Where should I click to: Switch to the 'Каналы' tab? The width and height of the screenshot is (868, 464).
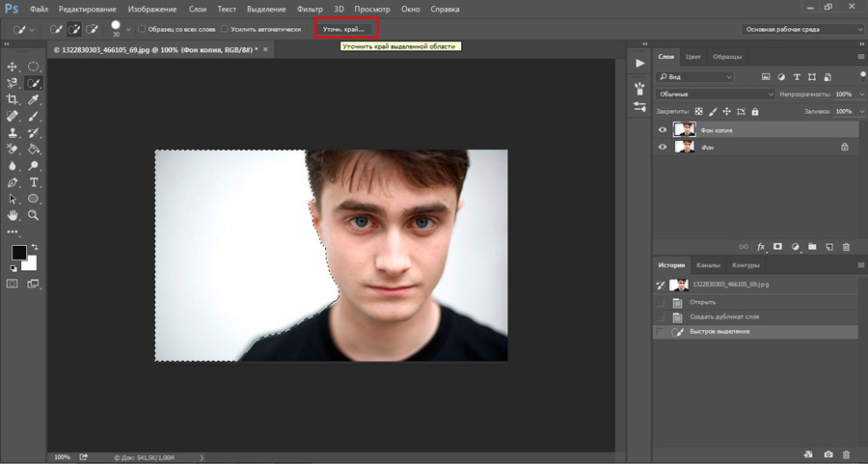(708, 265)
